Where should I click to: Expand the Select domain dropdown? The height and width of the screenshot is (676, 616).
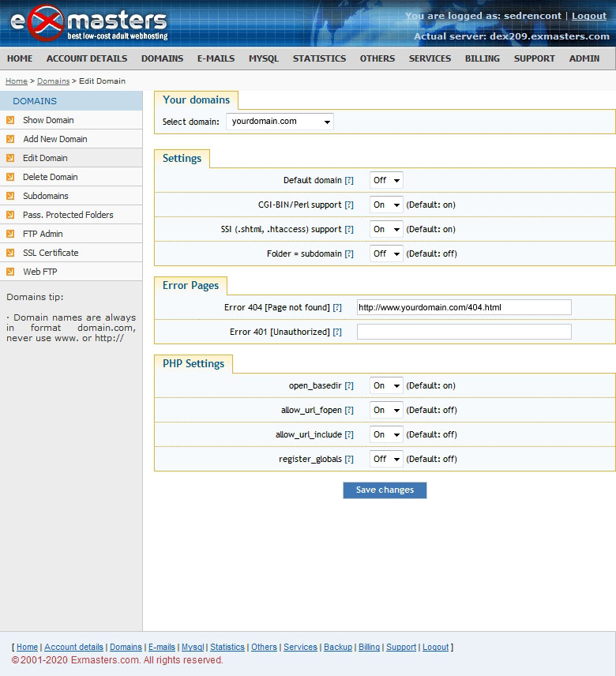point(280,122)
